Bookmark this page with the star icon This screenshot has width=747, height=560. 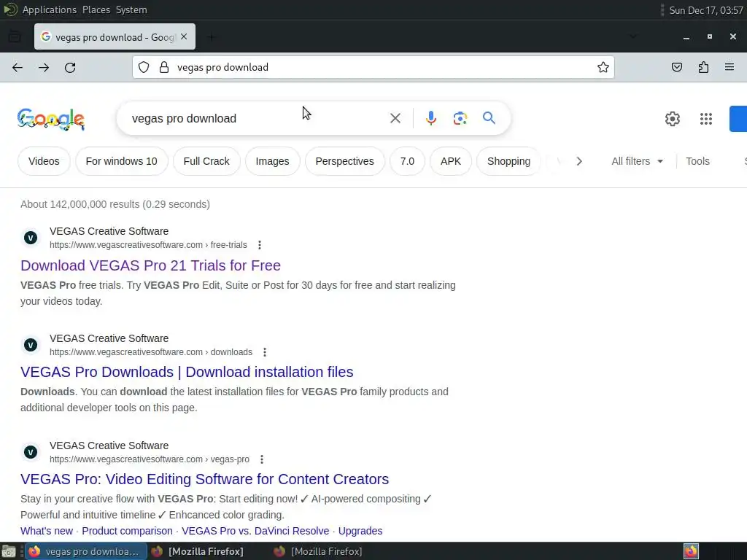[x=603, y=67]
